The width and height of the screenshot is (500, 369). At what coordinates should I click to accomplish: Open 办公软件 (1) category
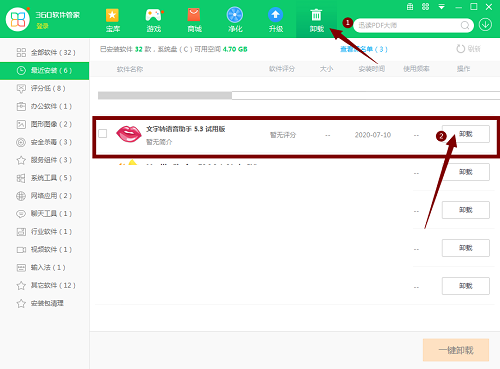pyautogui.click(x=44, y=106)
